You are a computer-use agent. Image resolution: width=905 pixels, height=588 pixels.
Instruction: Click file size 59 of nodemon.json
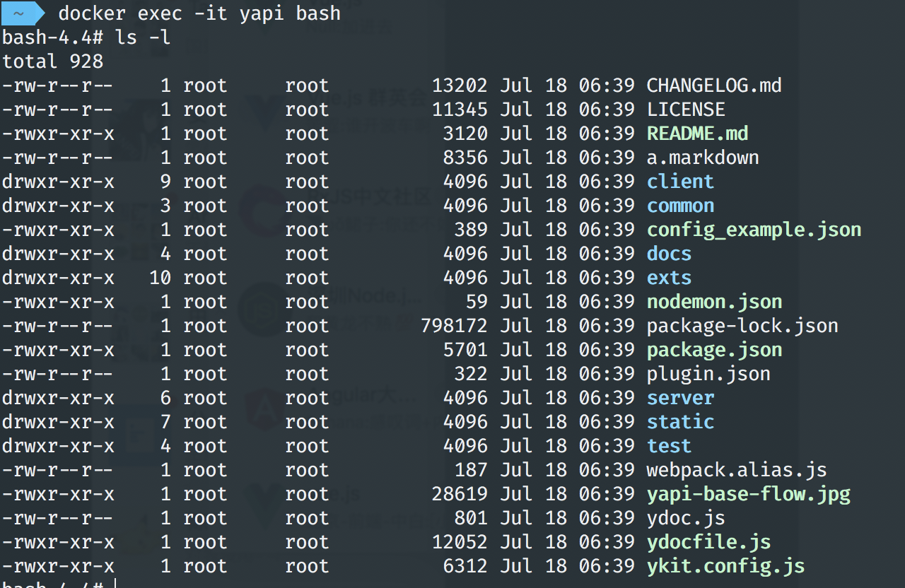coord(477,302)
